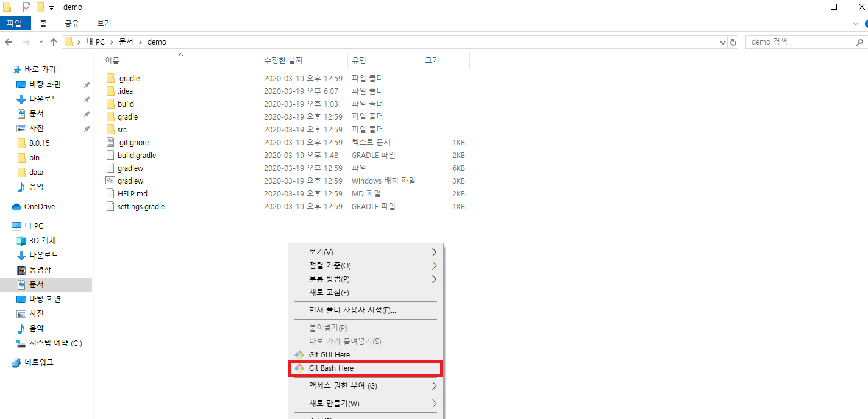Choose Git GUI Here menu entry
868x419 pixels.
366,354
